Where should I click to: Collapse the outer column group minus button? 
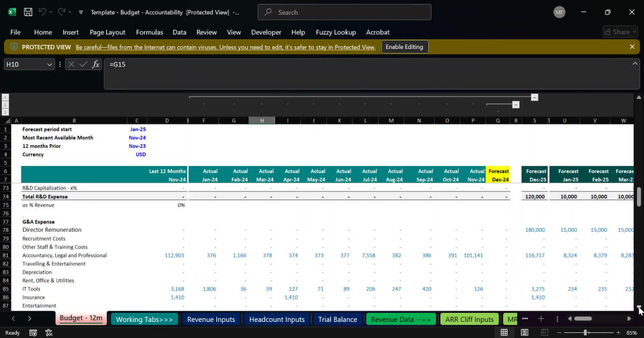[535, 97]
